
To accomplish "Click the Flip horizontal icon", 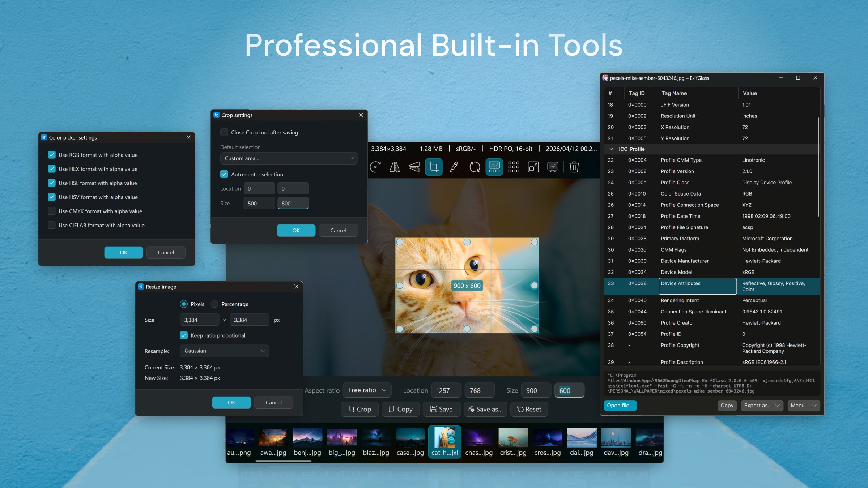I will [395, 167].
